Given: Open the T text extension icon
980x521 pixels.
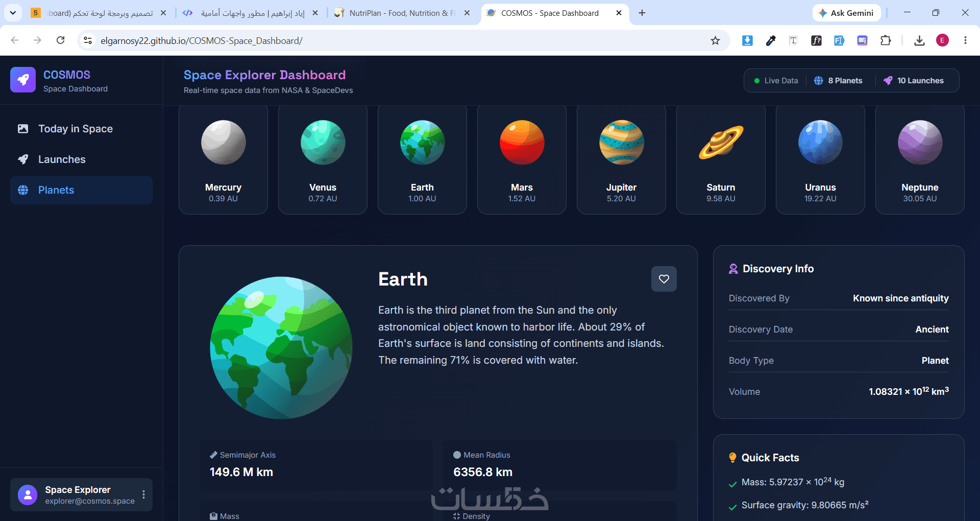Looking at the screenshot, I should pos(793,40).
